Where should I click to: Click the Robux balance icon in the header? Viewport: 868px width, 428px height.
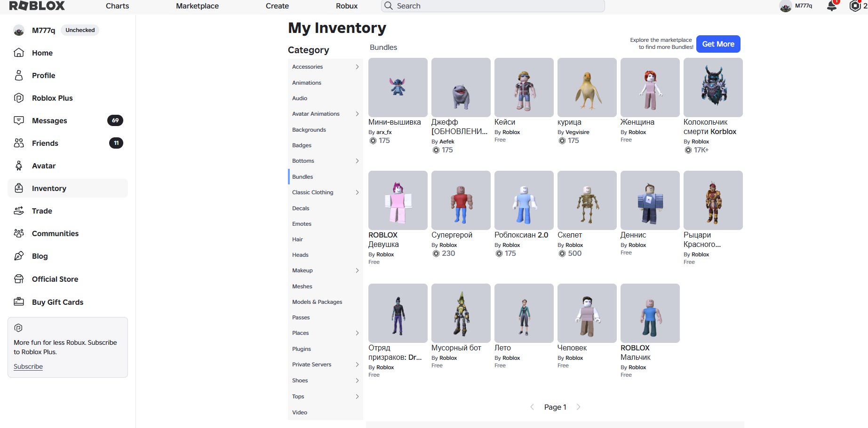(855, 6)
